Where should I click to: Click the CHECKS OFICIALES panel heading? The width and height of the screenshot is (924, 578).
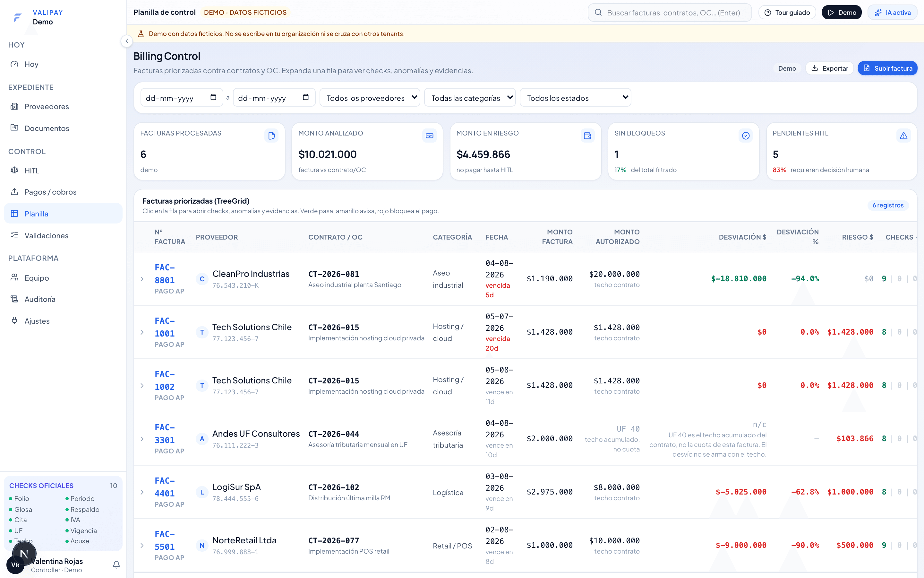point(41,486)
